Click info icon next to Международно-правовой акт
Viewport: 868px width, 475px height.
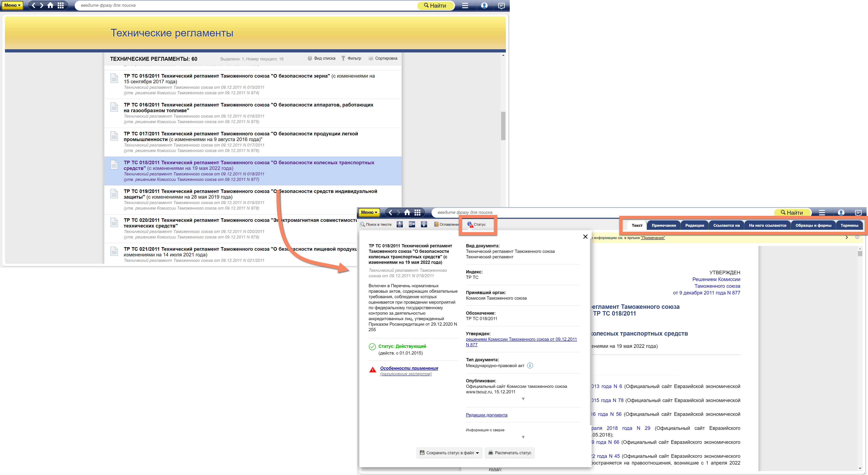point(530,366)
